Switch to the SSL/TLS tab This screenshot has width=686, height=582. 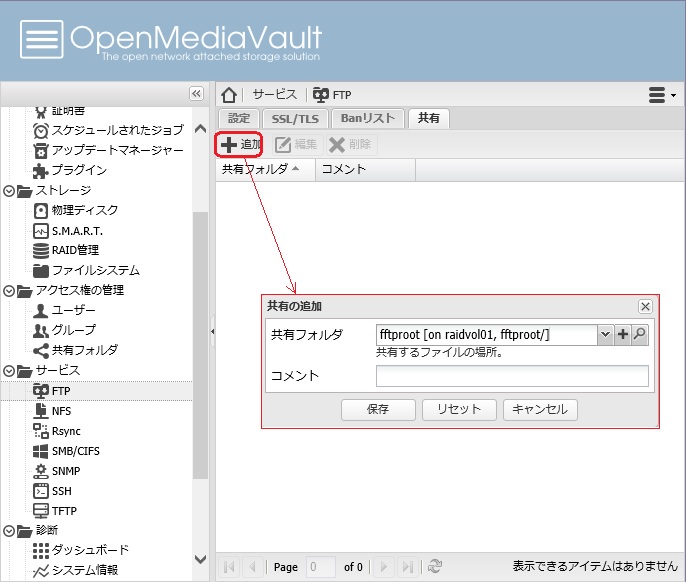295,119
